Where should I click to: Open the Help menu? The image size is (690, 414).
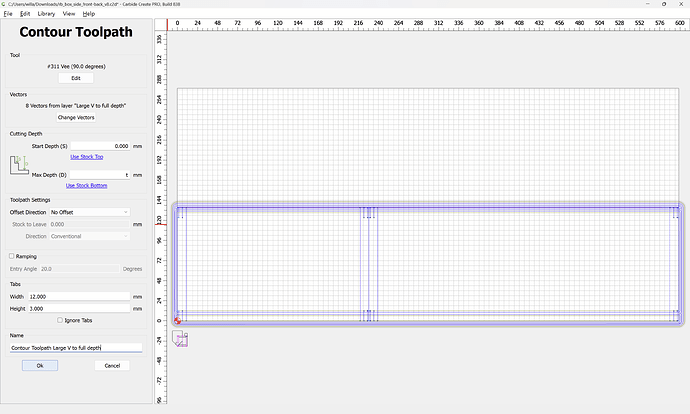point(89,14)
